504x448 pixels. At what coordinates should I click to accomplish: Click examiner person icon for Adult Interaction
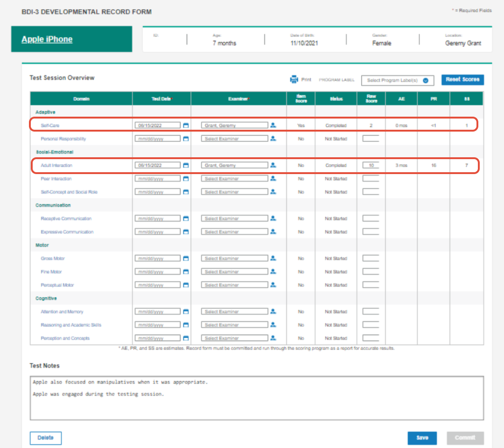pyautogui.click(x=273, y=165)
